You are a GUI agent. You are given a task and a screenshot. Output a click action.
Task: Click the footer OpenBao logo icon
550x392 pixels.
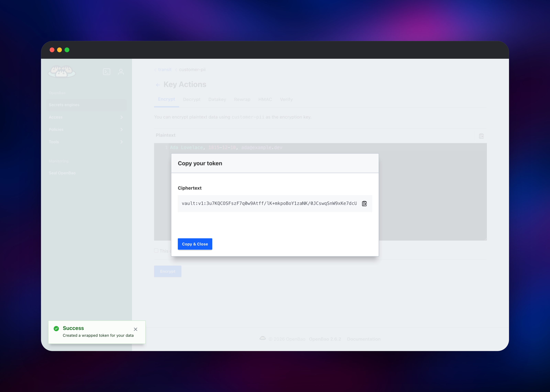(262, 338)
